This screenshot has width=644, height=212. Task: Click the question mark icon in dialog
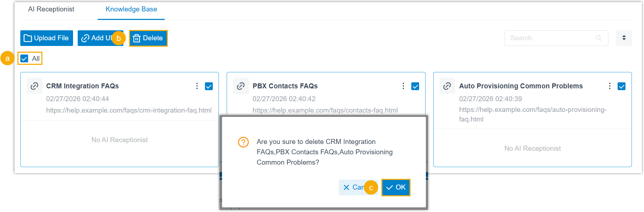coord(243,142)
